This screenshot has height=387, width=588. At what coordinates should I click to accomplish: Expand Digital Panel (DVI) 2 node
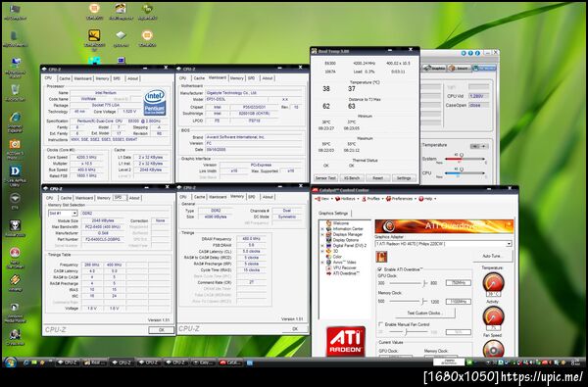tap(322, 246)
